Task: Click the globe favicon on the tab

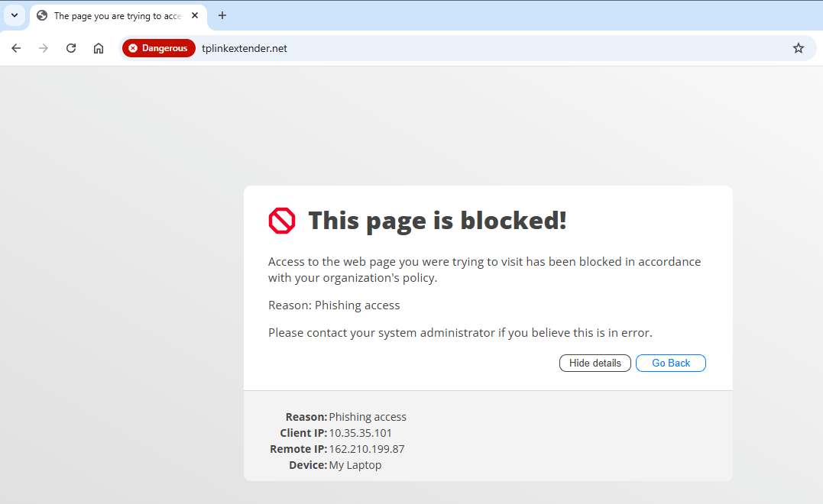Action: click(42, 16)
